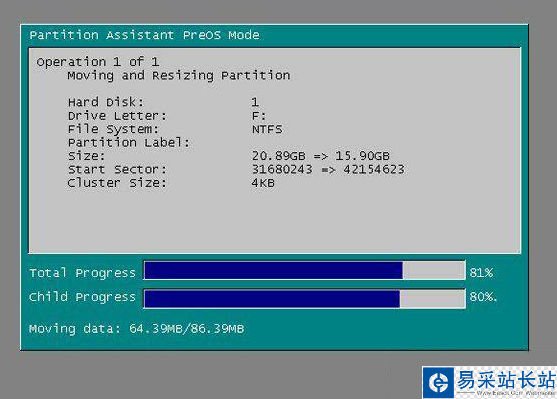Click the 'Child Progress' label

82,297
